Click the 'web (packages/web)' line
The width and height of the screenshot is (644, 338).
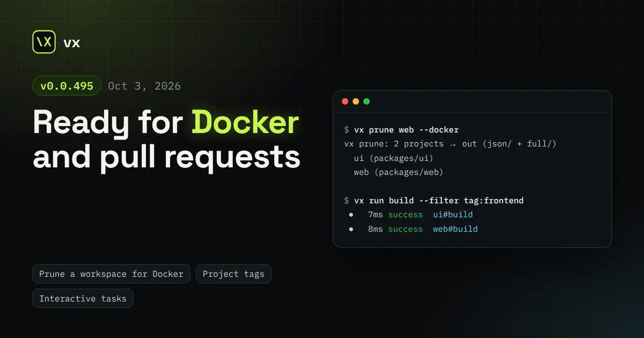coord(398,172)
